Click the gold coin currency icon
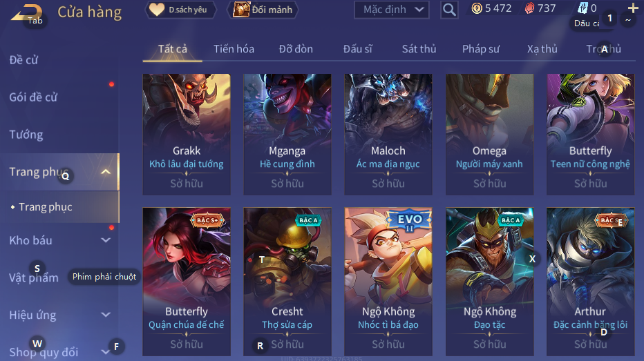Viewport: 644px width, 361px height. pyautogui.click(x=476, y=8)
